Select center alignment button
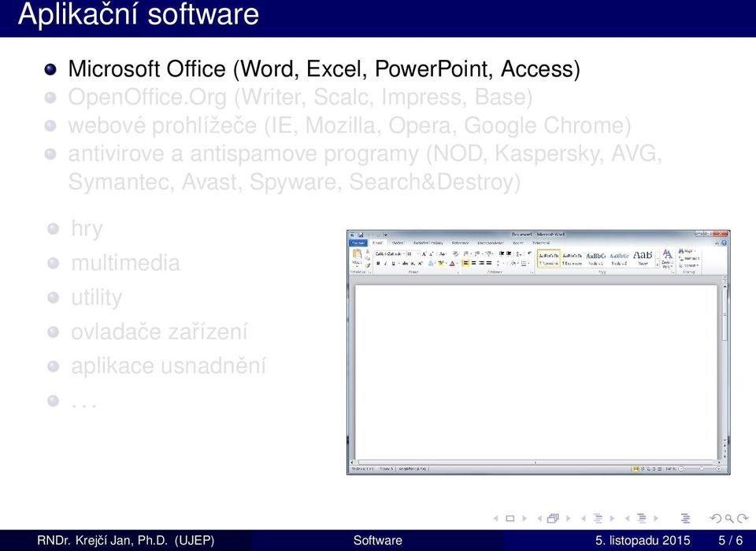The width and height of the screenshot is (756, 551). click(x=474, y=263)
